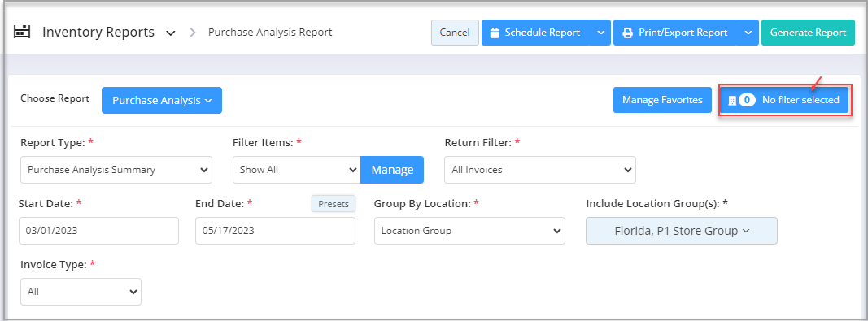This screenshot has width=868, height=321.
Task: Open the Schedule Report split arrow
Action: tap(600, 33)
